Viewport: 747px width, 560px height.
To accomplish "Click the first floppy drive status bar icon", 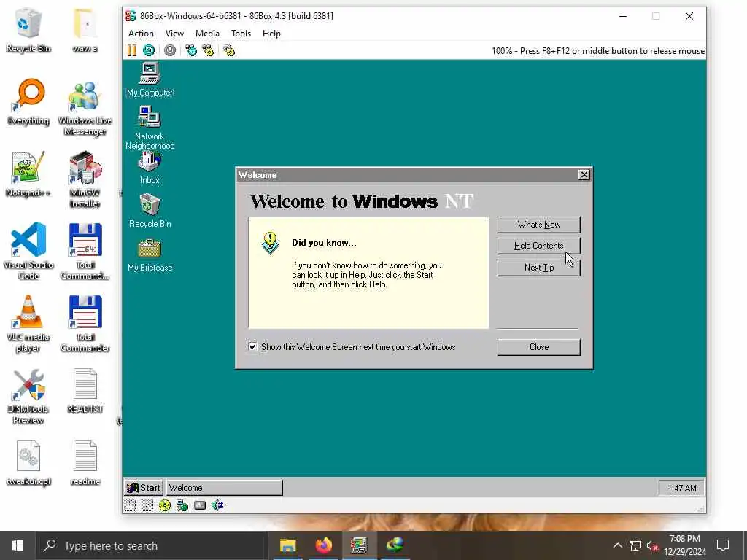I will [130, 505].
